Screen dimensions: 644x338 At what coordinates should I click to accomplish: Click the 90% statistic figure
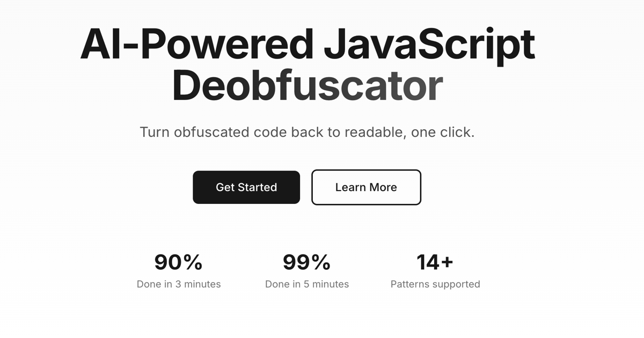point(178,262)
